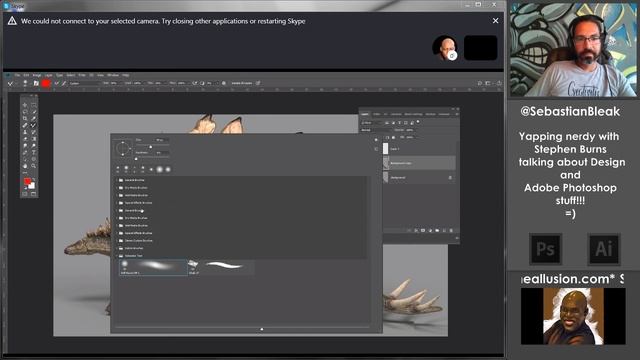Open the Help menu in Photoshop
This screenshot has width=640, height=360.
pos(126,75)
